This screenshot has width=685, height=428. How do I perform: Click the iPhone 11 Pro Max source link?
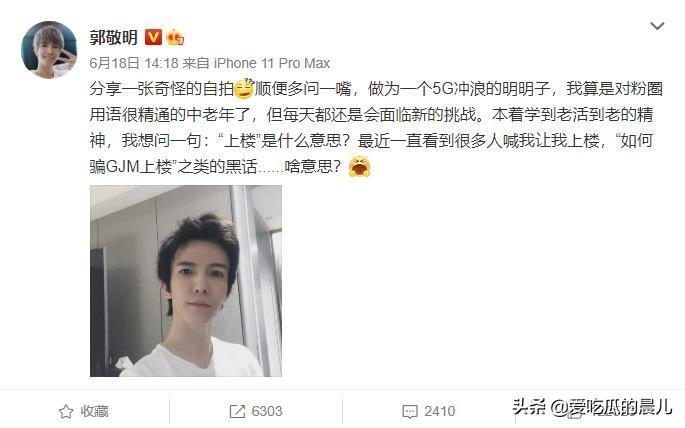point(272,63)
